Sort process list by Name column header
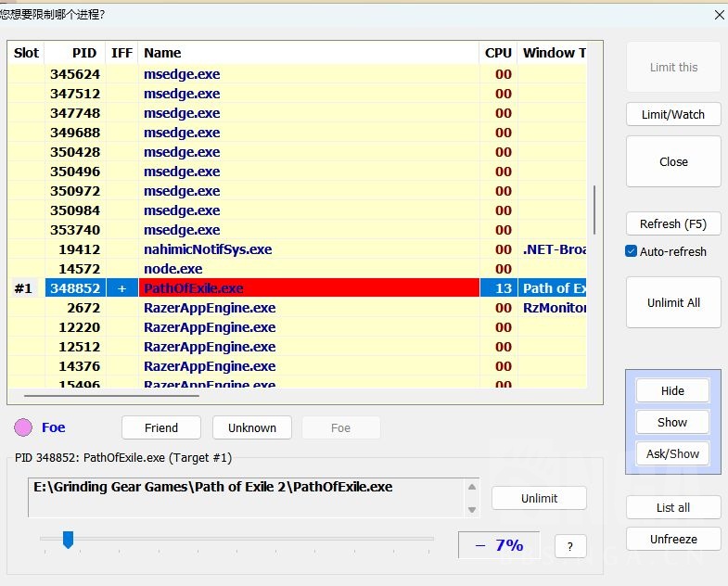The image size is (728, 586). tap(162, 53)
